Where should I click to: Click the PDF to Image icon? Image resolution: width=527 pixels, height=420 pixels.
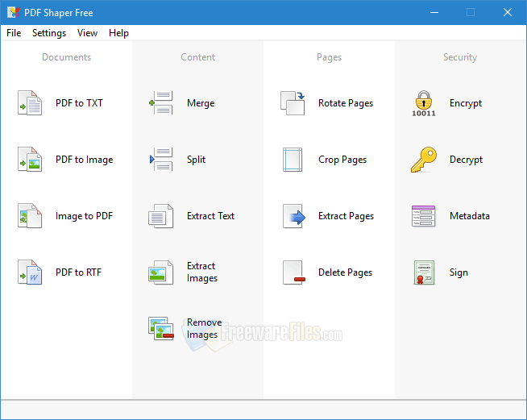[x=30, y=160]
